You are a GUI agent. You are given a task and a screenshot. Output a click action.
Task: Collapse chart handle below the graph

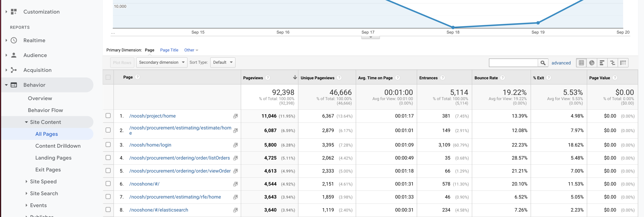[x=370, y=38]
